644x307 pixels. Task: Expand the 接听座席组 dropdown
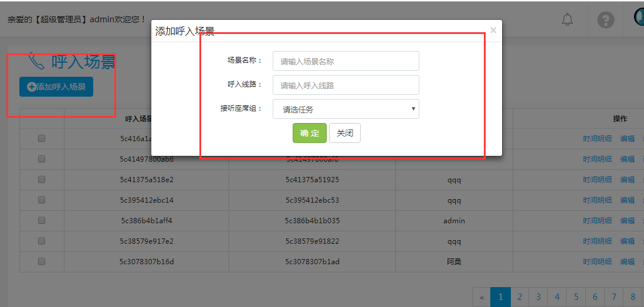pyautogui.click(x=346, y=109)
